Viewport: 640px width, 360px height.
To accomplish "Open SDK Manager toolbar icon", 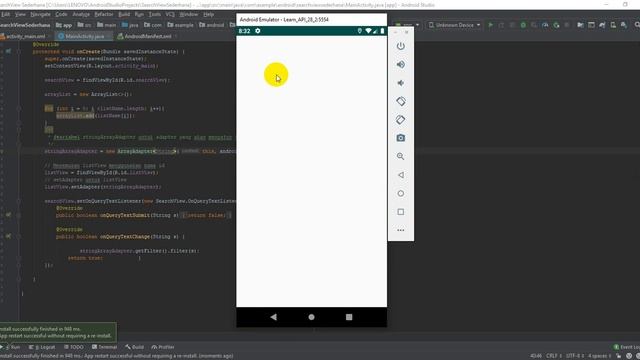I will coord(624,25).
